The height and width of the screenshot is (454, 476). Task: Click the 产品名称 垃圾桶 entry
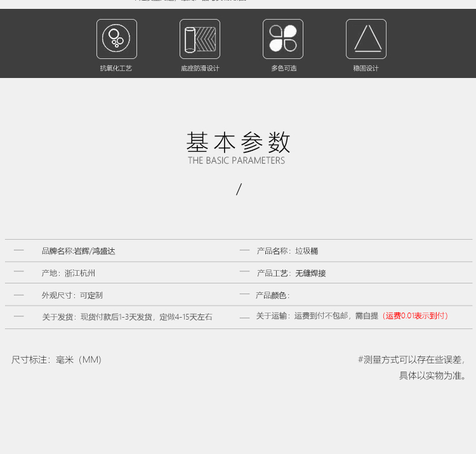[x=287, y=251]
